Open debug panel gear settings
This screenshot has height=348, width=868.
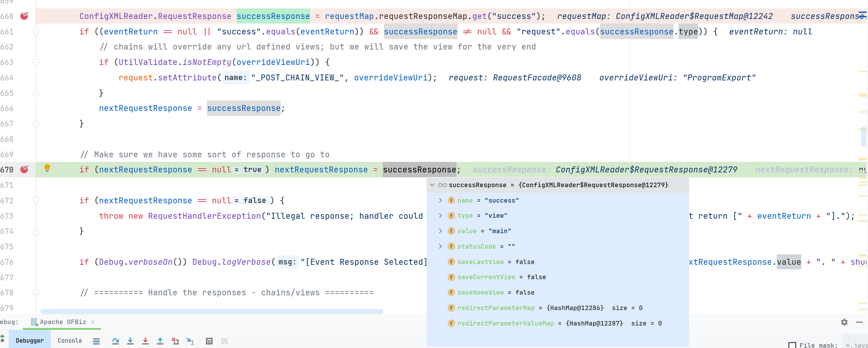click(x=844, y=322)
